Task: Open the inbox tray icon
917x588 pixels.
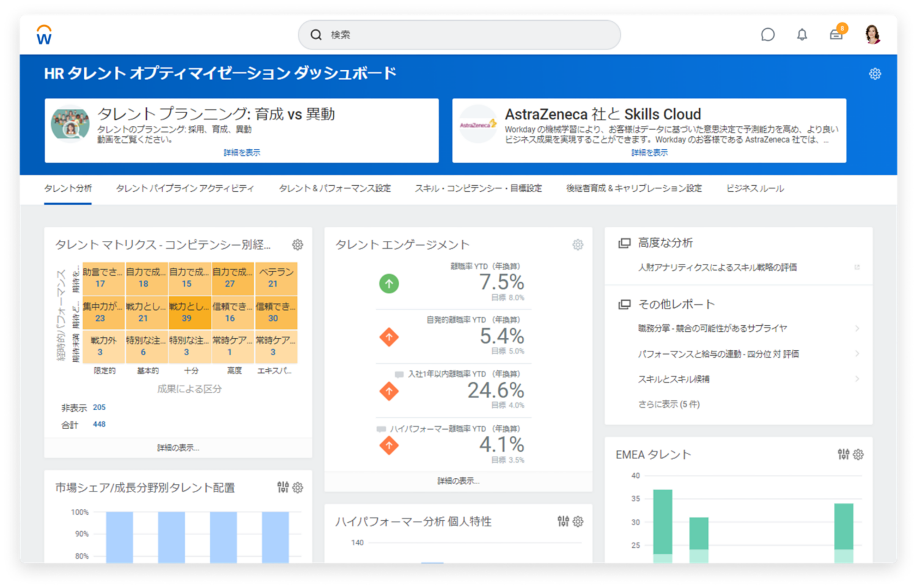Action: click(836, 34)
